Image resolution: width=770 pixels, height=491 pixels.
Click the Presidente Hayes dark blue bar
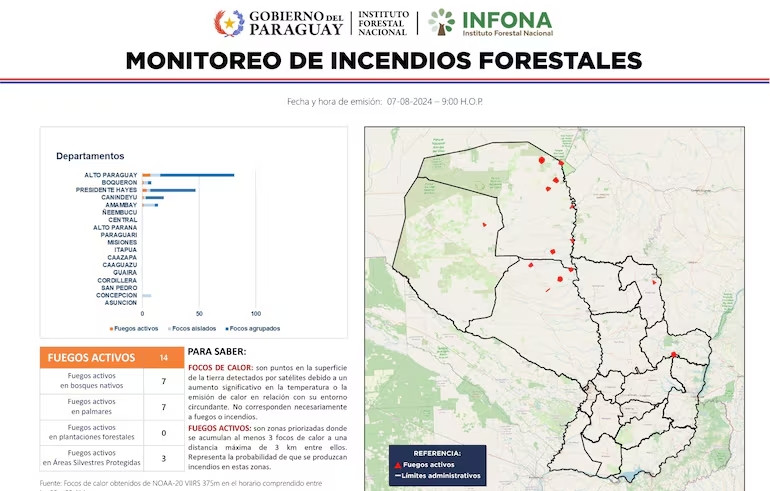coord(172,190)
